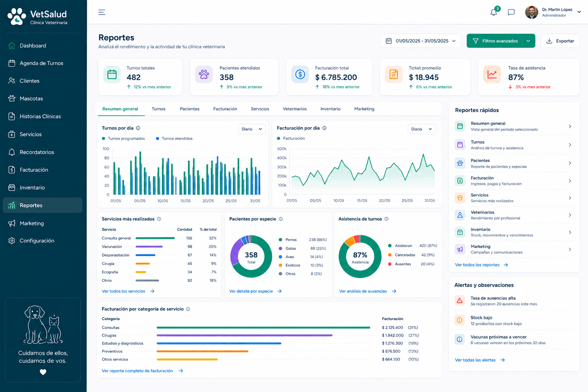Click the Historias Clínicas document icon

click(12, 116)
